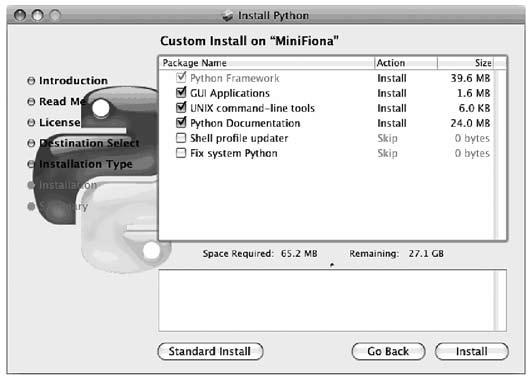Click the Read Me step bullet icon
The width and height of the screenshot is (532, 379).
tap(31, 101)
